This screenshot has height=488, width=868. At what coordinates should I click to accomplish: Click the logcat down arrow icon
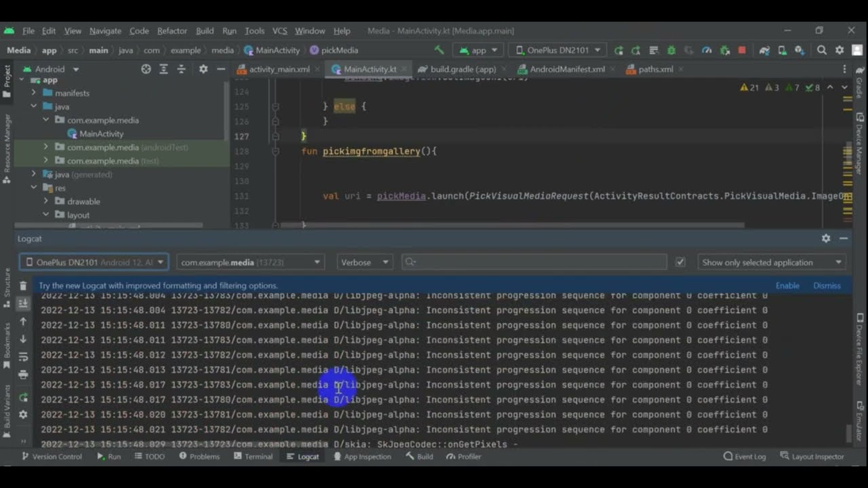tap(23, 339)
